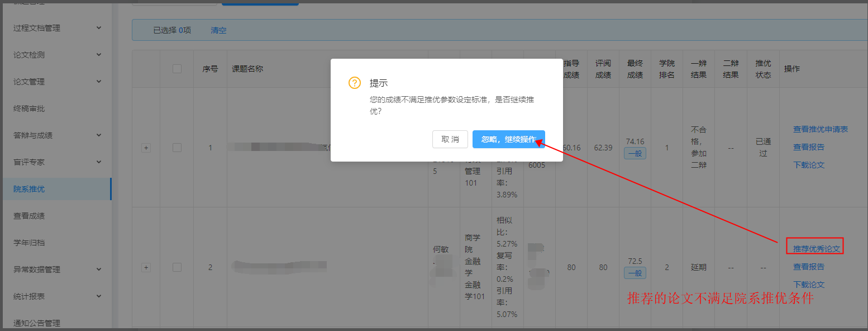
Task: Check the checkbox for row 2
Action: click(x=177, y=267)
